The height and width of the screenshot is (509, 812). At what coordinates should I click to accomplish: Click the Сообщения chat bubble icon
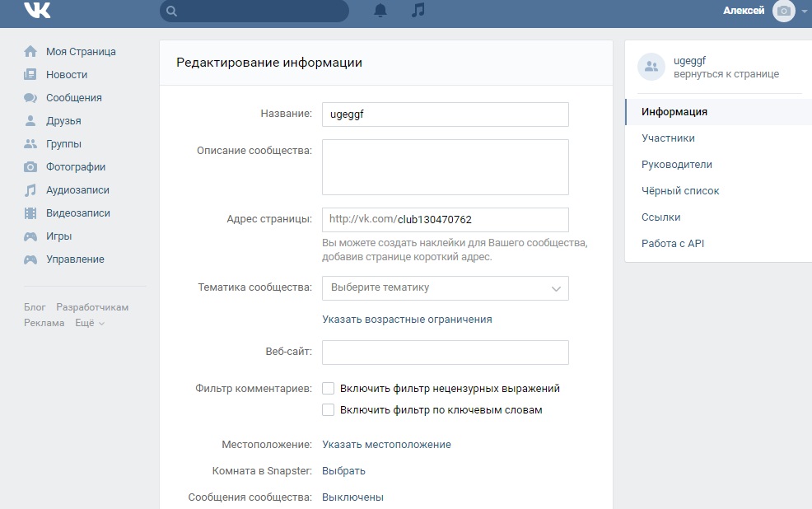30,98
